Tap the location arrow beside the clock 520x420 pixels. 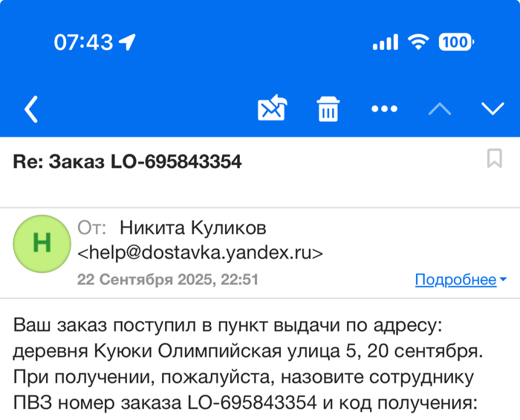tap(128, 42)
